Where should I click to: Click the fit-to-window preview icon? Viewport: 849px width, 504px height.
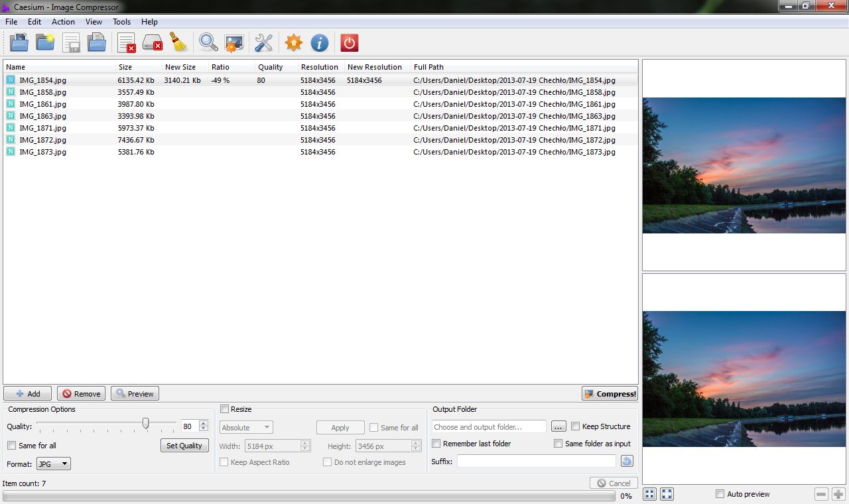coord(649,494)
